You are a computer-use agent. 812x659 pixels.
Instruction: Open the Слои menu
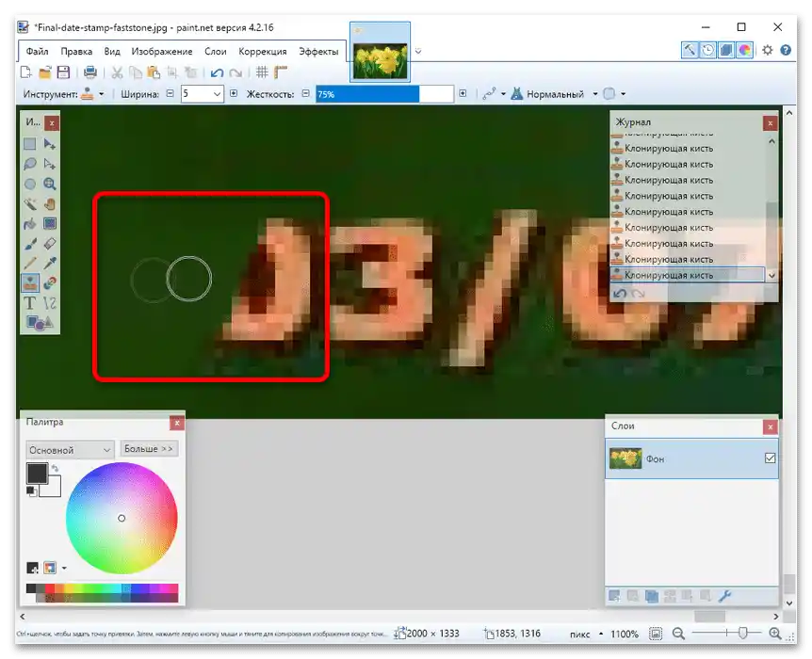click(216, 51)
